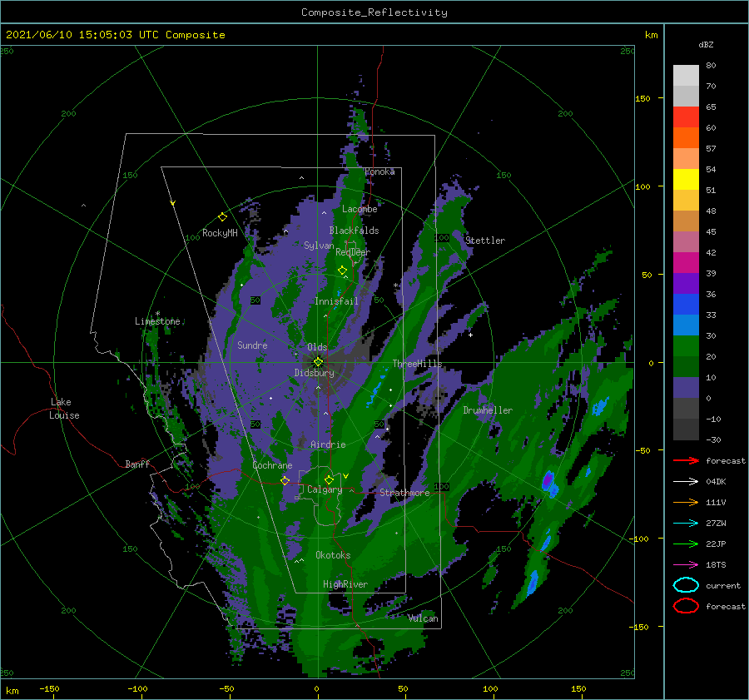This screenshot has height=700, width=749.
Task: Click the 80 dBZ light gray swatch
Action: (x=686, y=76)
